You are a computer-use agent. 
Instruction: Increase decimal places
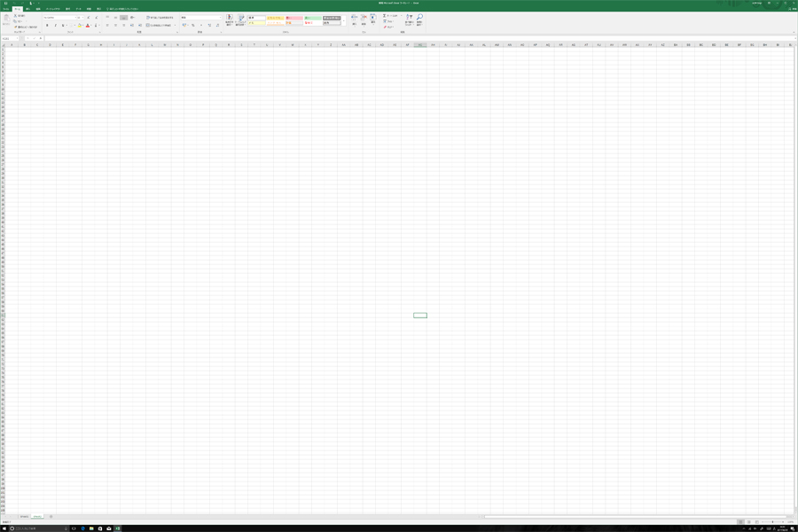(x=209, y=26)
